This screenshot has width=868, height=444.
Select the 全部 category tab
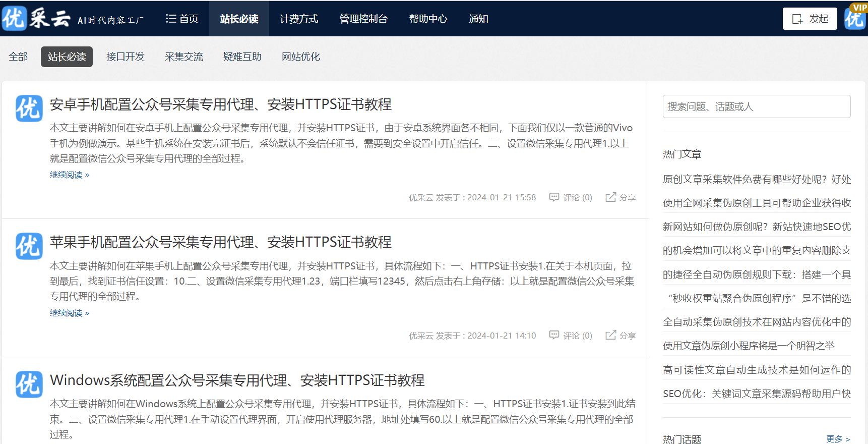point(18,57)
